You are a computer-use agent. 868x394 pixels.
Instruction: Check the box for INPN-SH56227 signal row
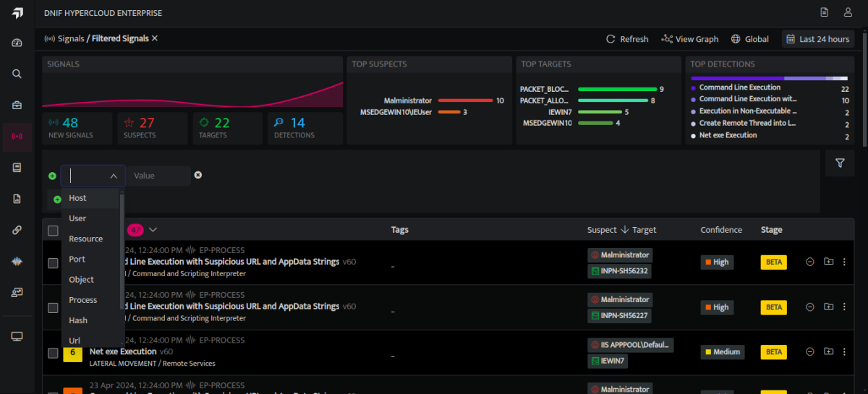coord(53,308)
